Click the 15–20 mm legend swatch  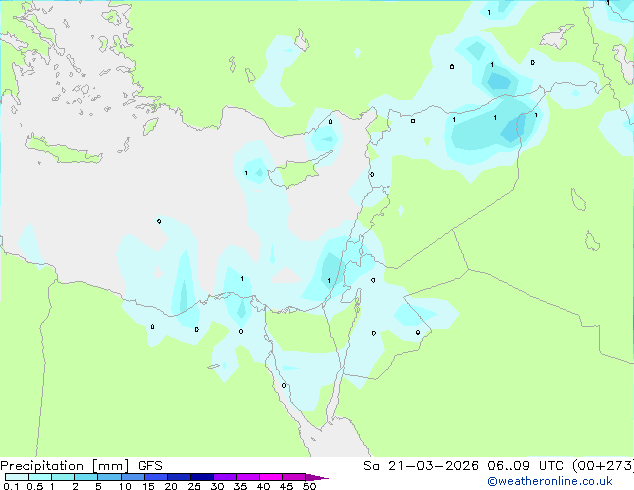pyautogui.click(x=155, y=477)
